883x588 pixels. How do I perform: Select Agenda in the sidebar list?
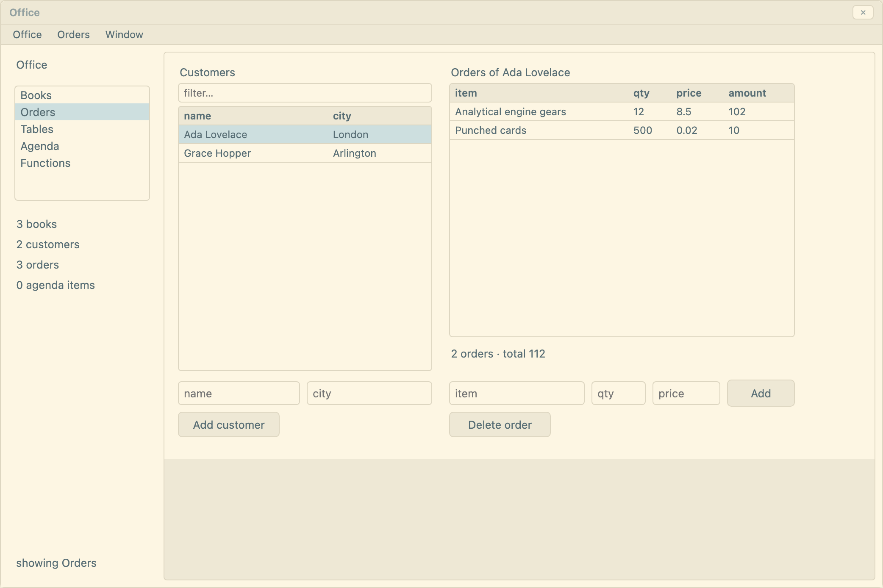[82, 146]
